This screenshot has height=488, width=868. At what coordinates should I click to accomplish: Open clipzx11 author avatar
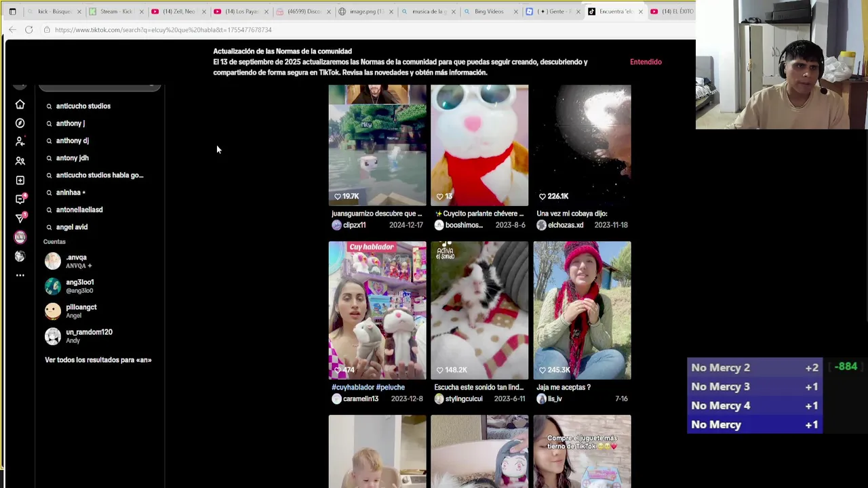(336, 225)
